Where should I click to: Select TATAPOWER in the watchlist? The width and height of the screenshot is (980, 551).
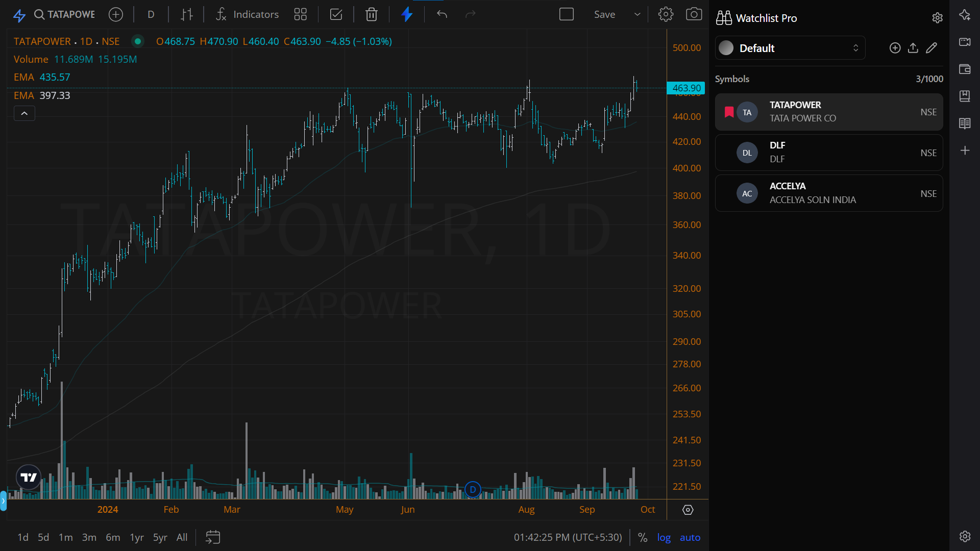(829, 112)
